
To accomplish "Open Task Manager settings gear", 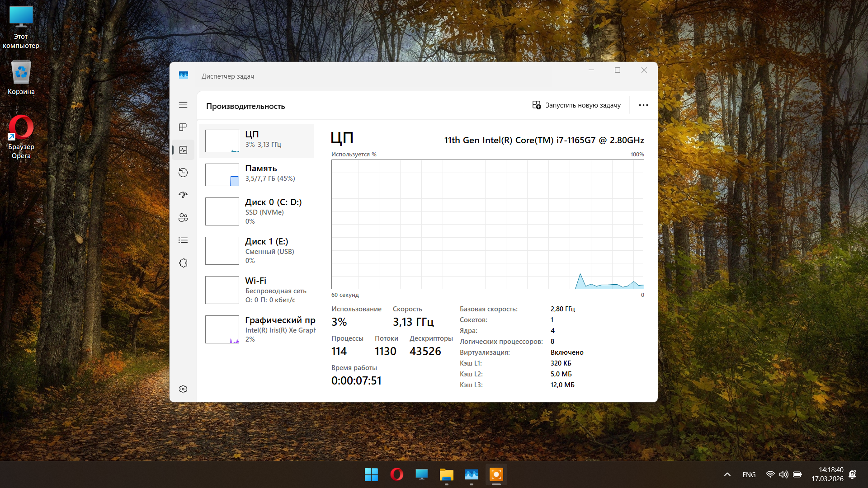I will 183,389.
